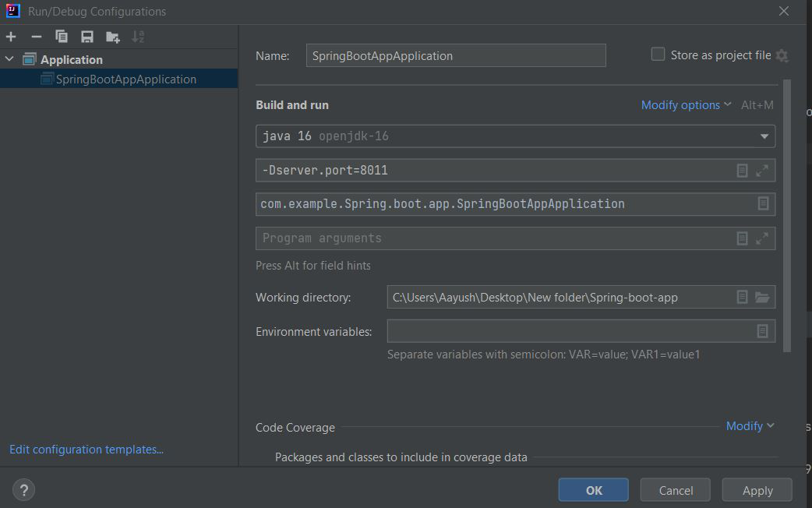Viewport: 812px width, 508px height.
Task: Click the Sort Configurations icon
Action: [138, 37]
